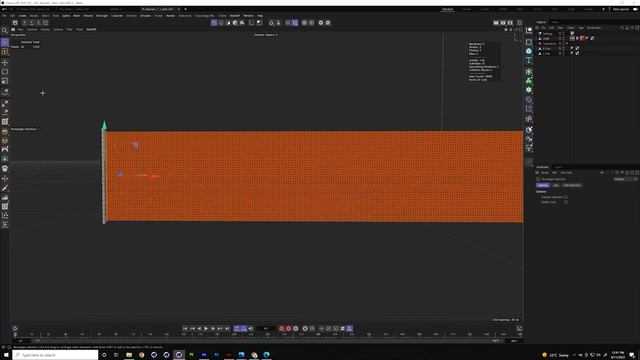This screenshot has height=360, width=640.
Task: Toggle the highlighted last icon in timeline toolbar
Action: pos(349,329)
